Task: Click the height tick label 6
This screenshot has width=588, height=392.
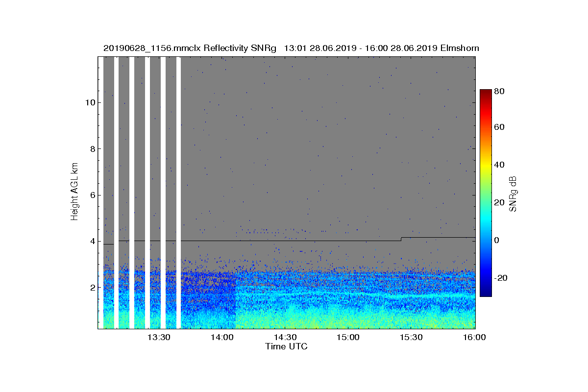Action: click(93, 195)
